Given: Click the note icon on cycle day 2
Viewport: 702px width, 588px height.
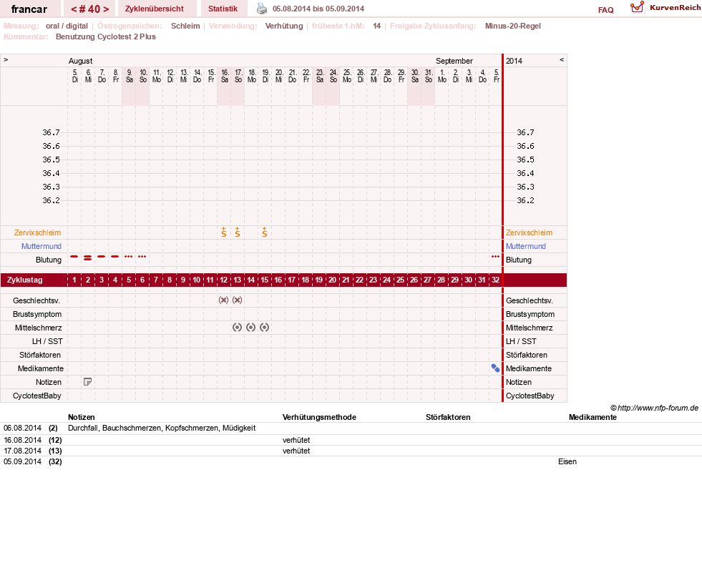Looking at the screenshot, I should tap(88, 382).
